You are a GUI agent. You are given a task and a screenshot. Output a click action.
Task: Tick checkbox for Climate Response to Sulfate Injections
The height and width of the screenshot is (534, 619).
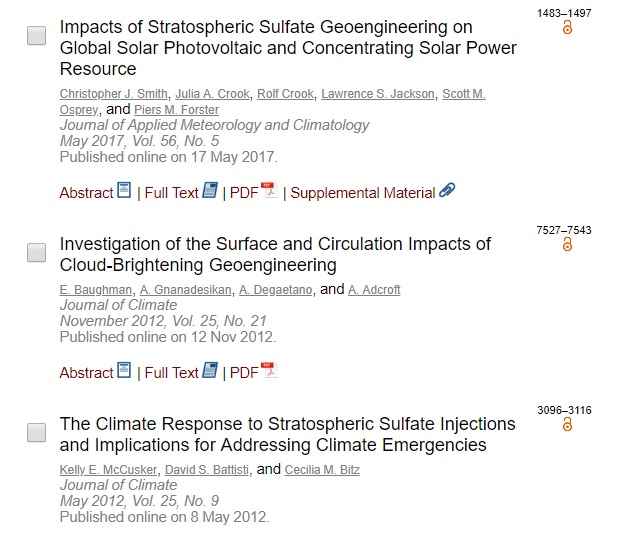[36, 433]
